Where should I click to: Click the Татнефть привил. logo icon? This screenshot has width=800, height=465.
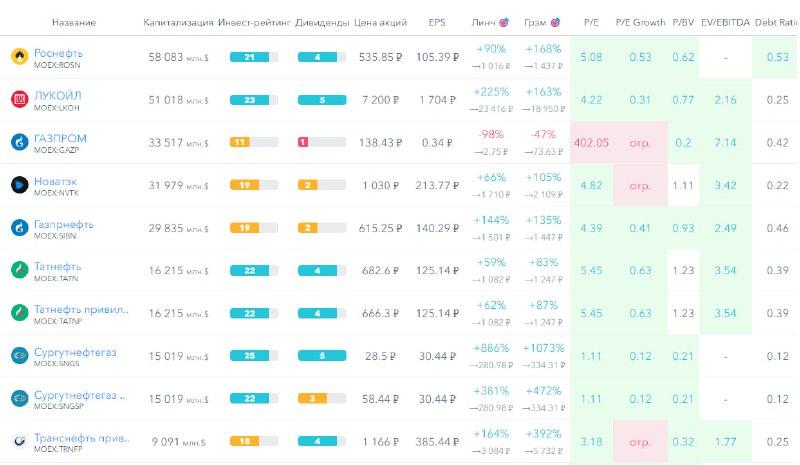click(19, 313)
